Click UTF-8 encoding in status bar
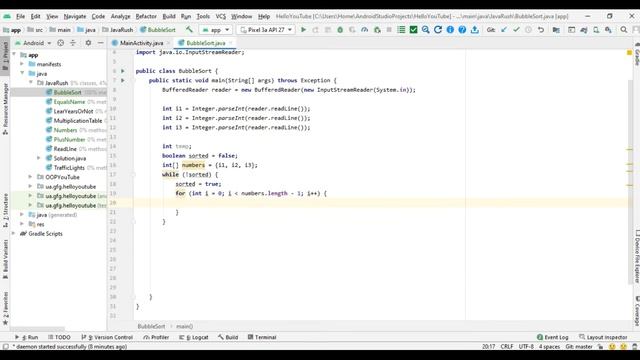 [526, 347]
